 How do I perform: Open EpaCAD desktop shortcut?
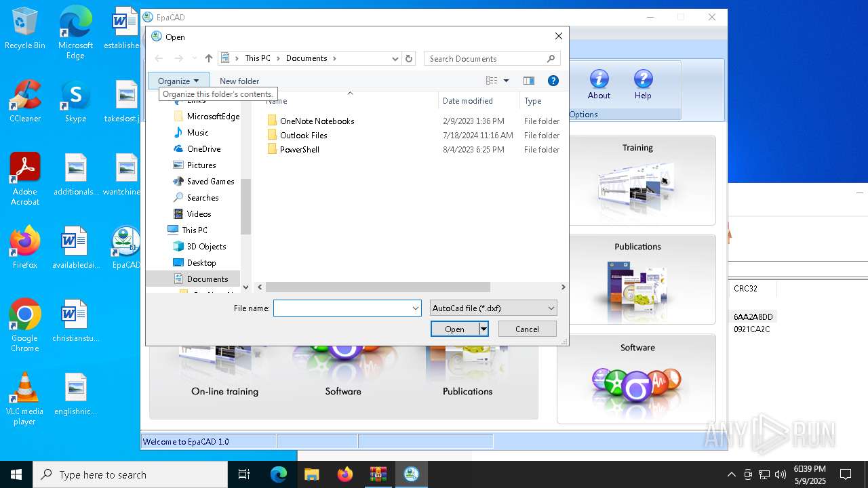pos(125,247)
